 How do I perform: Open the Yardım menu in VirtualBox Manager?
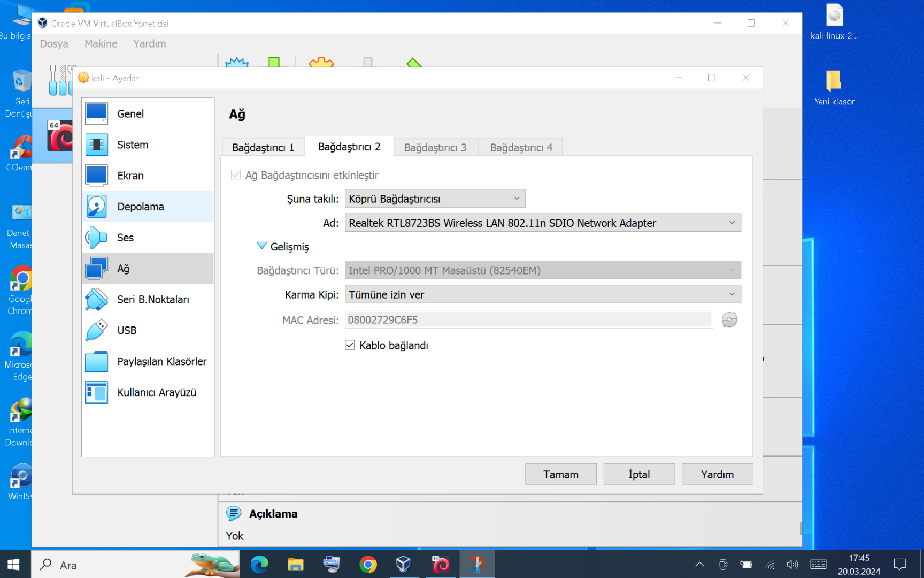coord(150,44)
